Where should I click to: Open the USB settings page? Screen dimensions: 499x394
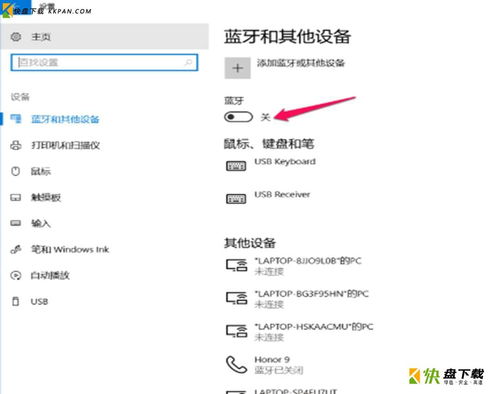pos(39,302)
